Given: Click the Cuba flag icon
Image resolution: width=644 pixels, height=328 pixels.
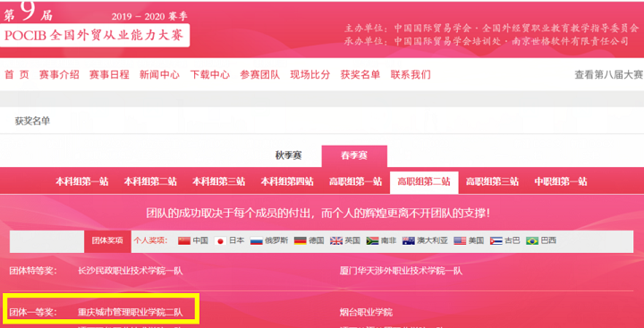Looking at the screenshot, I should click(496, 241).
